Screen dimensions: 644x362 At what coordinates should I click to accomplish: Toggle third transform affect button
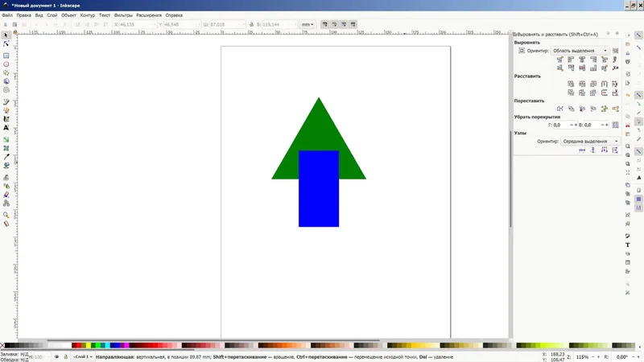(344, 25)
